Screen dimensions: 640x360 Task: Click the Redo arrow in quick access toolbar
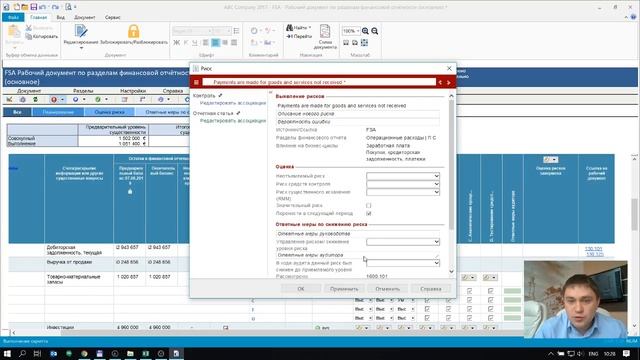point(56,7)
